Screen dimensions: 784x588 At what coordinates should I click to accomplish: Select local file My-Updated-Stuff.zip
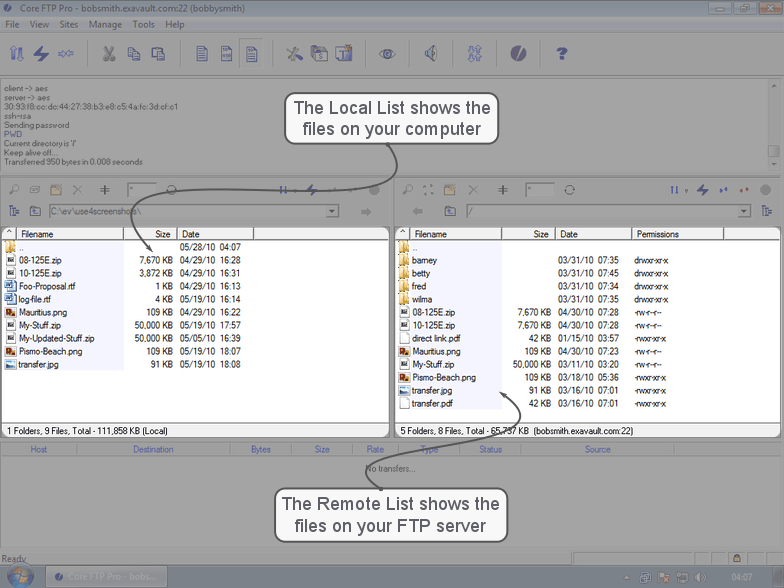pyautogui.click(x=56, y=338)
